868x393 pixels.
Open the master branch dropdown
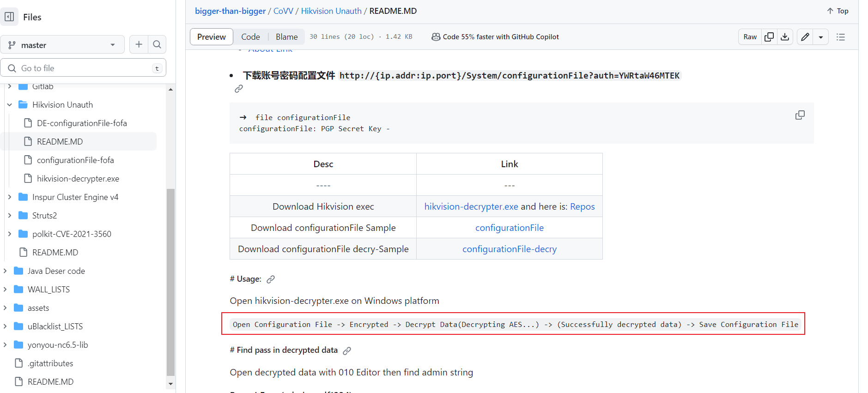[x=62, y=45]
